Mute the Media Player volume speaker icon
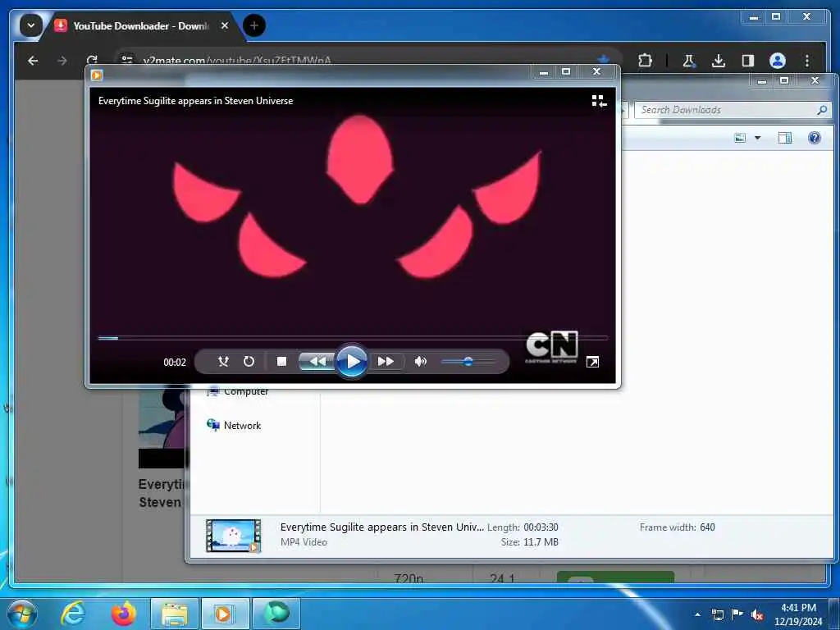 click(x=421, y=362)
